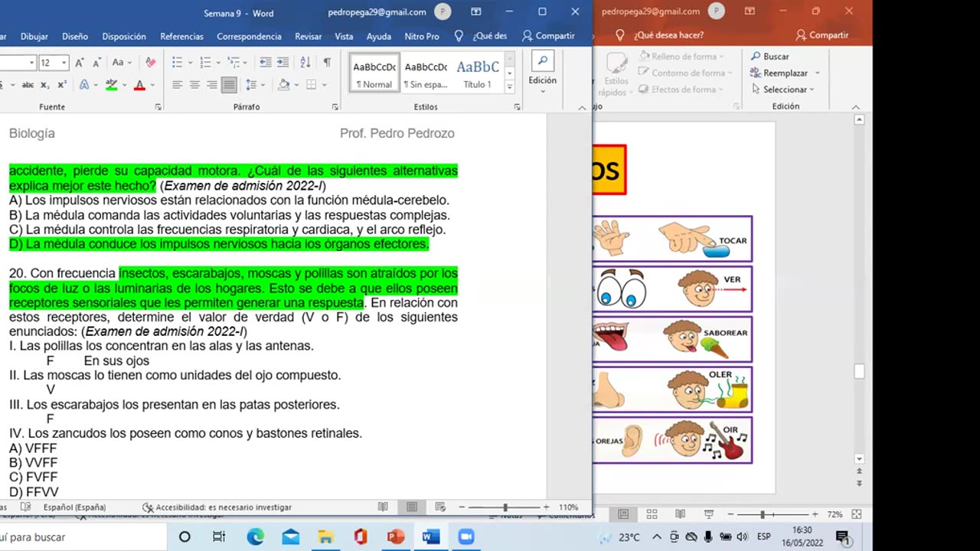Open the Revisar tab
Viewport: 980px width, 551px height.
[309, 36]
